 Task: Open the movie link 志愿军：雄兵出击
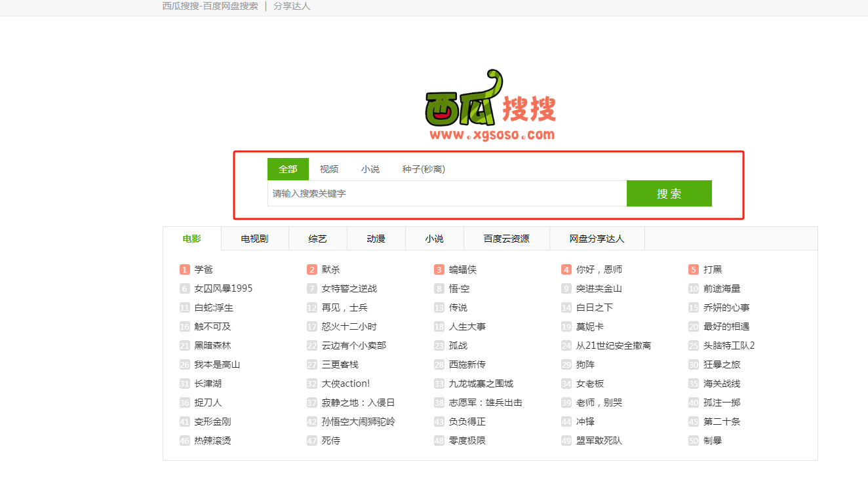(x=486, y=403)
